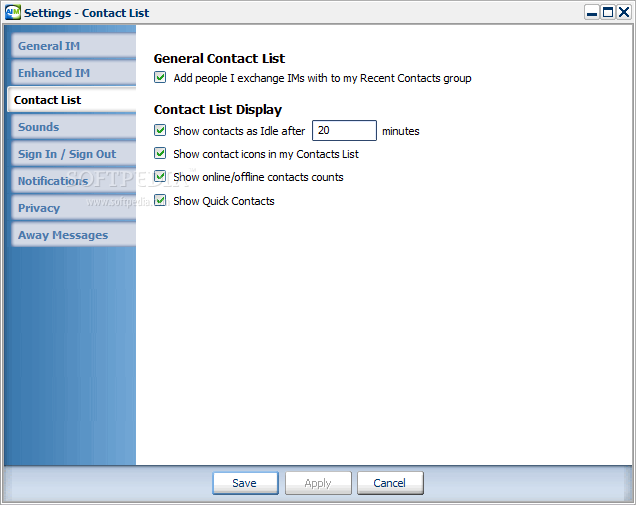This screenshot has height=505, width=636.
Task: Disable Show online/offline contacts counts
Action: pyautogui.click(x=160, y=176)
